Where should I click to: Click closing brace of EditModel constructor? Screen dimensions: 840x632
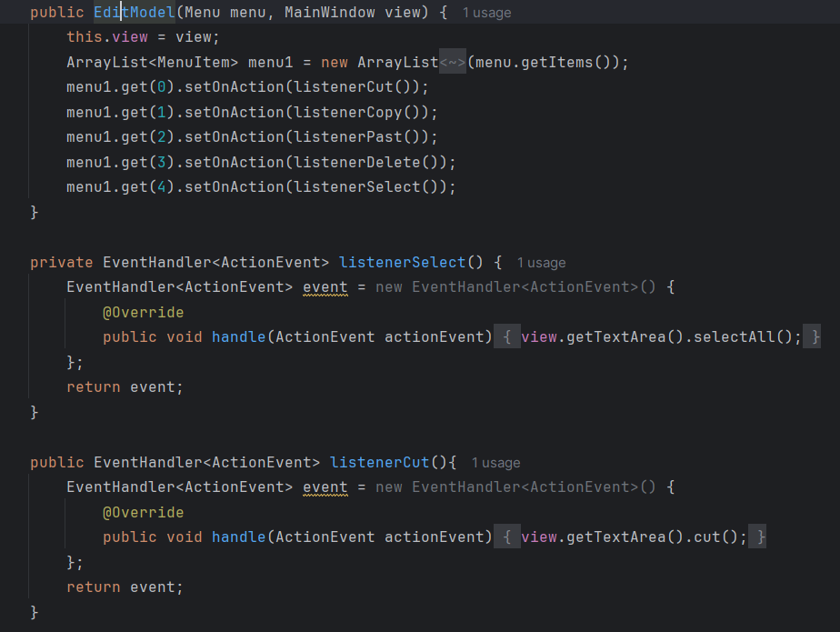[x=35, y=212]
